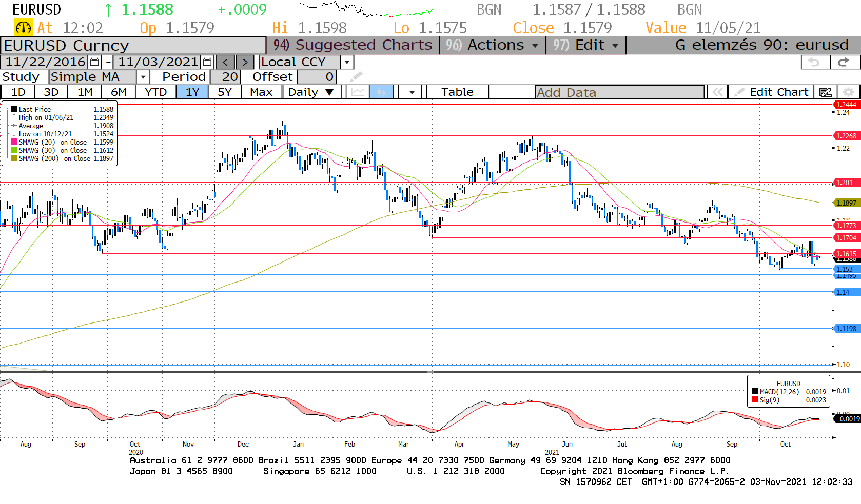The width and height of the screenshot is (861, 504).
Task: Select the 1.201 red level label
Action: (x=847, y=183)
